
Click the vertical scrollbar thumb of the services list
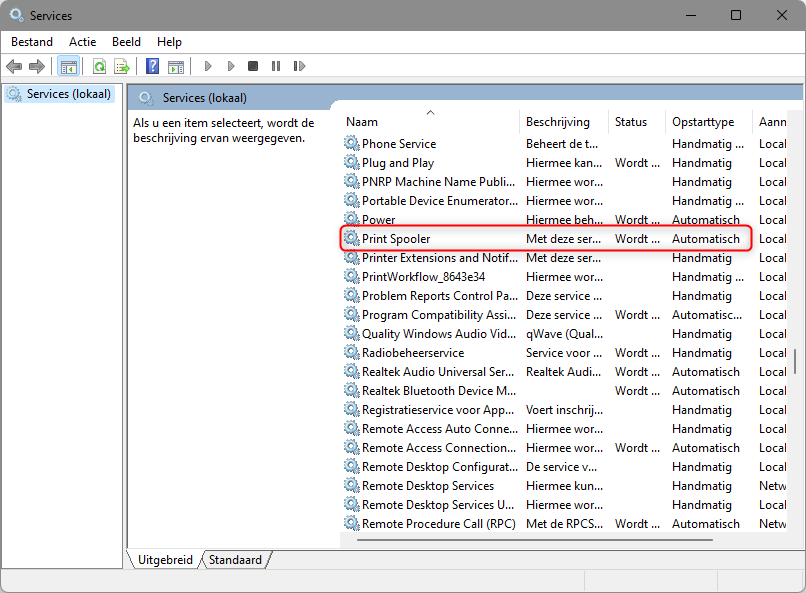click(795, 361)
